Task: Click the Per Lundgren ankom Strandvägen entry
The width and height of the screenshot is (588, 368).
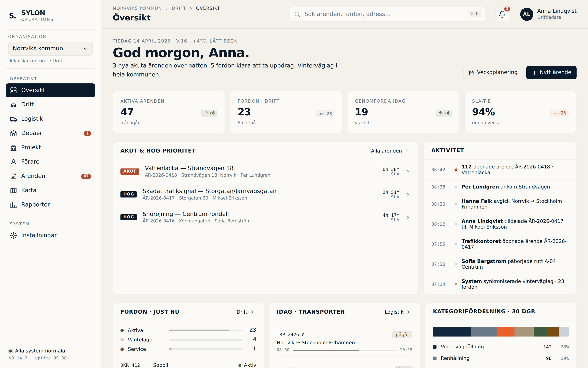Action: click(x=500, y=187)
